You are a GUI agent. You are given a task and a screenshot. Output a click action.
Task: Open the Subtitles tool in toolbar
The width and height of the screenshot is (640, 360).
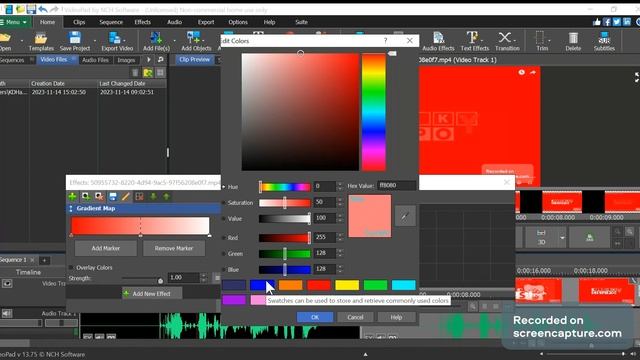tap(604, 42)
